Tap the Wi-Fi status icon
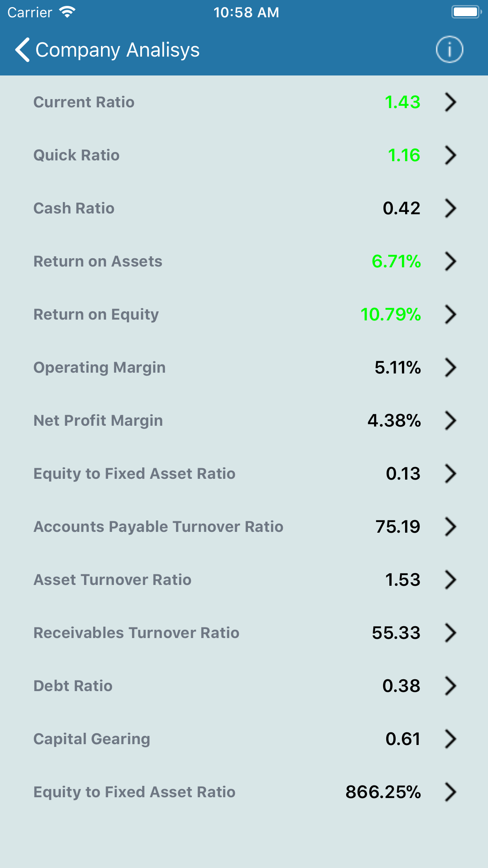This screenshot has width=488, height=868. tap(67, 12)
